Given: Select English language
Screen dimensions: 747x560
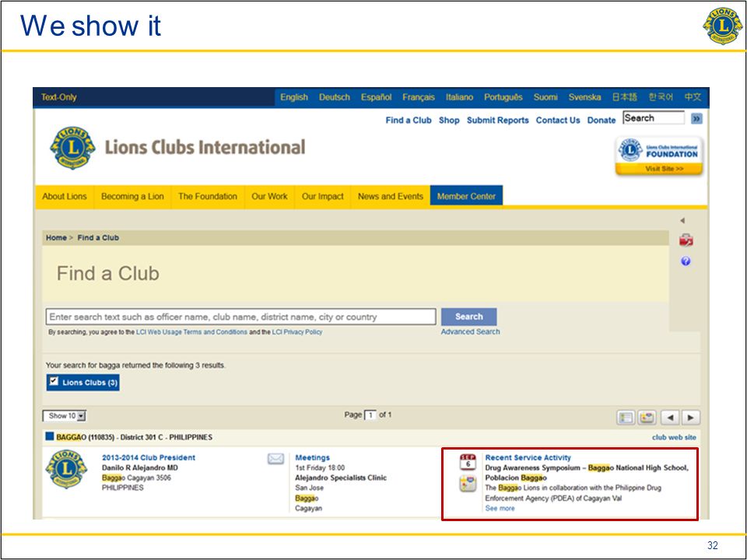Looking at the screenshot, I should pos(294,97).
